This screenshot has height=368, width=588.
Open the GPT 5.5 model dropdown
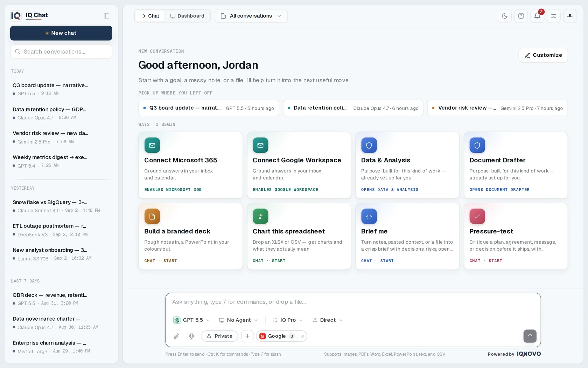point(191,320)
